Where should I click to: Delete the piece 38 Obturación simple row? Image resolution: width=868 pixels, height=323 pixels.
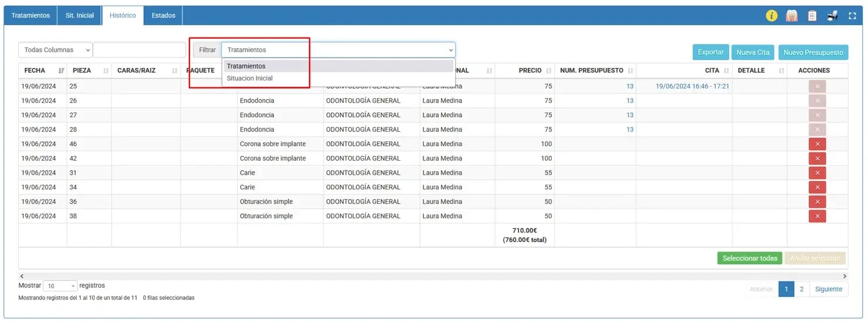(x=817, y=216)
